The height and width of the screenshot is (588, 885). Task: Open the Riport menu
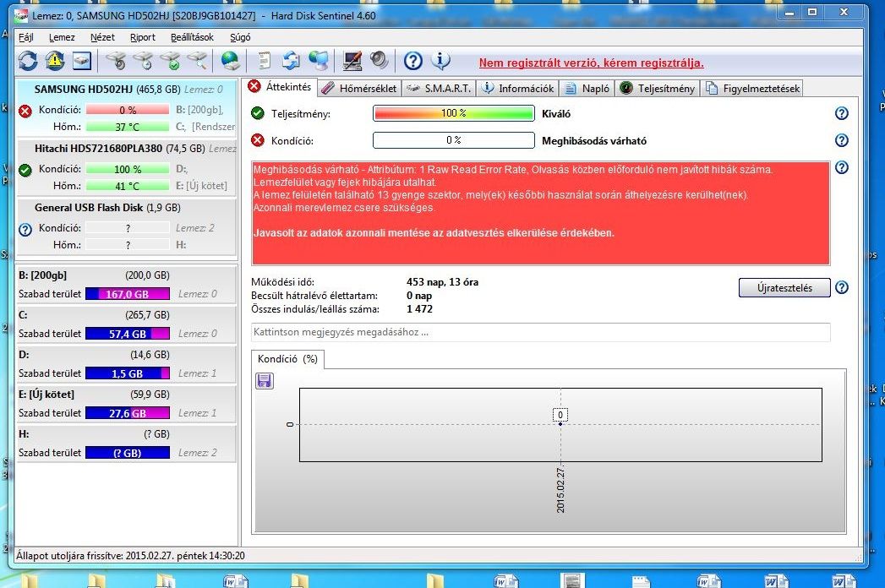143,37
